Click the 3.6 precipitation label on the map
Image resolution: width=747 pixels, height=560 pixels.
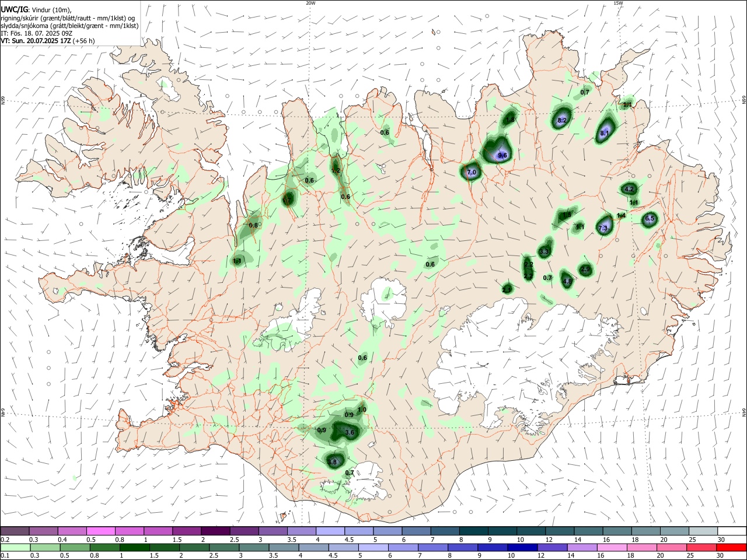[x=350, y=432]
